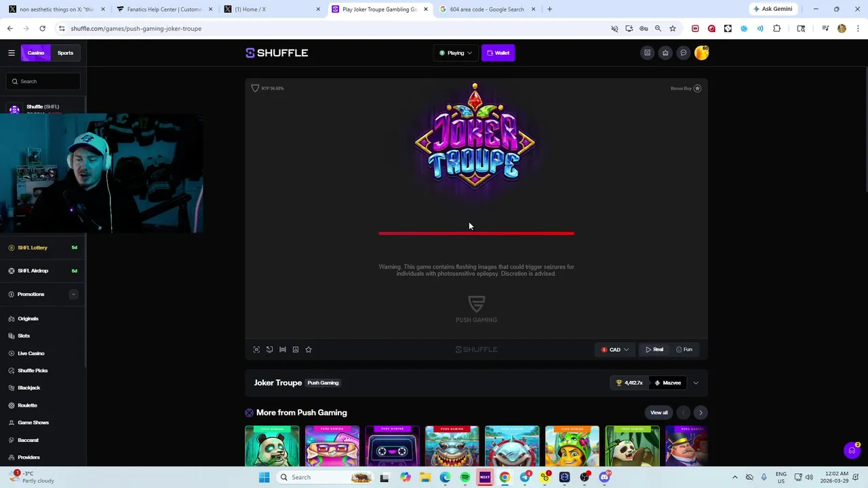This screenshot has height=488, width=868.
Task: Click the Bonus Buy star icon
Action: point(697,88)
